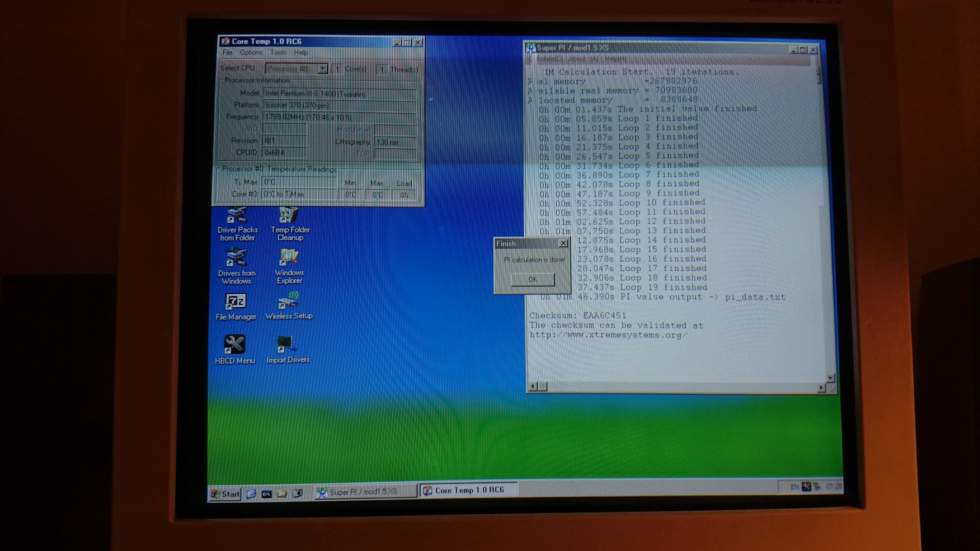Image resolution: width=980 pixels, height=551 pixels.
Task: Click the Super PI title bar icon
Action: pyautogui.click(x=531, y=48)
